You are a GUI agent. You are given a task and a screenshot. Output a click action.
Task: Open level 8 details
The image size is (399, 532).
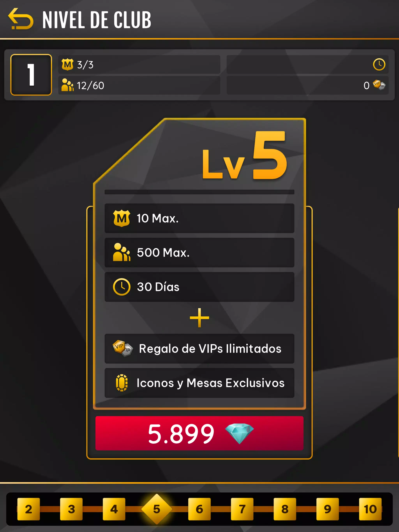tap(285, 509)
